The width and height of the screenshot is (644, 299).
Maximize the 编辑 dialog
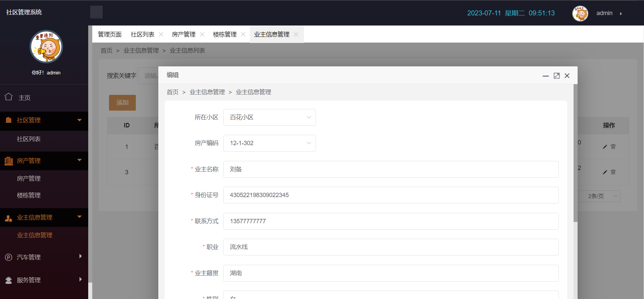(556, 76)
